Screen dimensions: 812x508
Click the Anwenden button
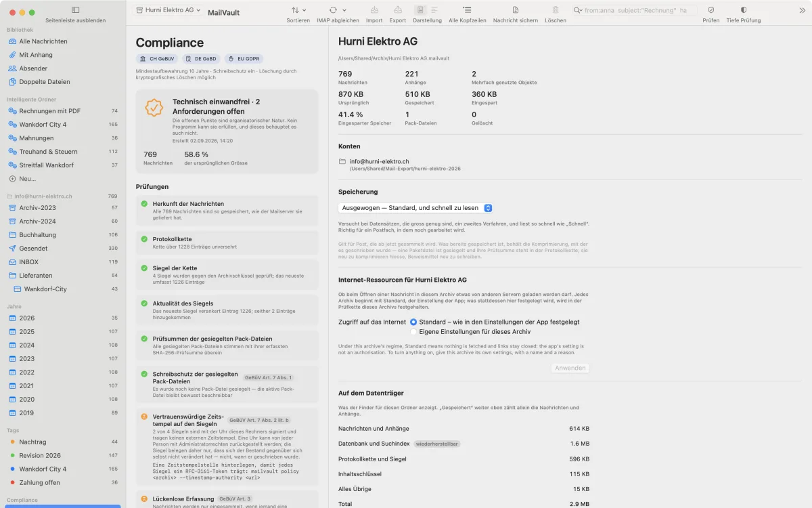pos(570,368)
